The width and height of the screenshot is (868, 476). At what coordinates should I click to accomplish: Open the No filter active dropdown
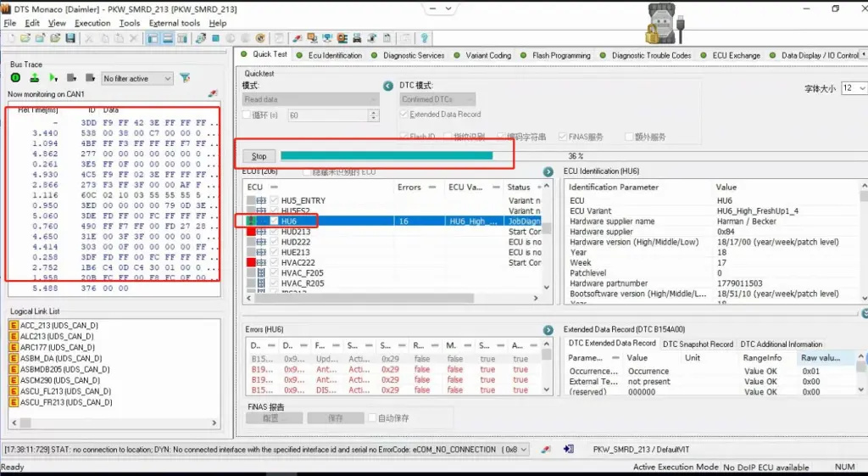(x=136, y=79)
